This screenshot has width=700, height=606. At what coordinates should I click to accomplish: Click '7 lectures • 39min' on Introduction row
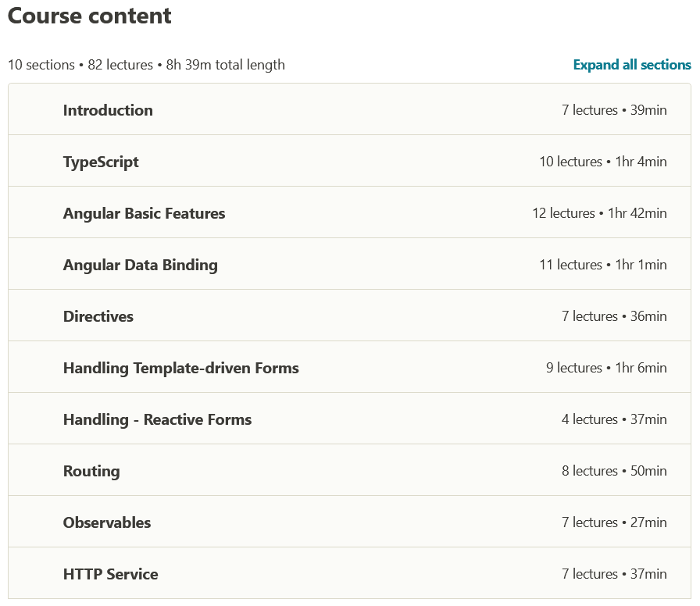click(614, 110)
